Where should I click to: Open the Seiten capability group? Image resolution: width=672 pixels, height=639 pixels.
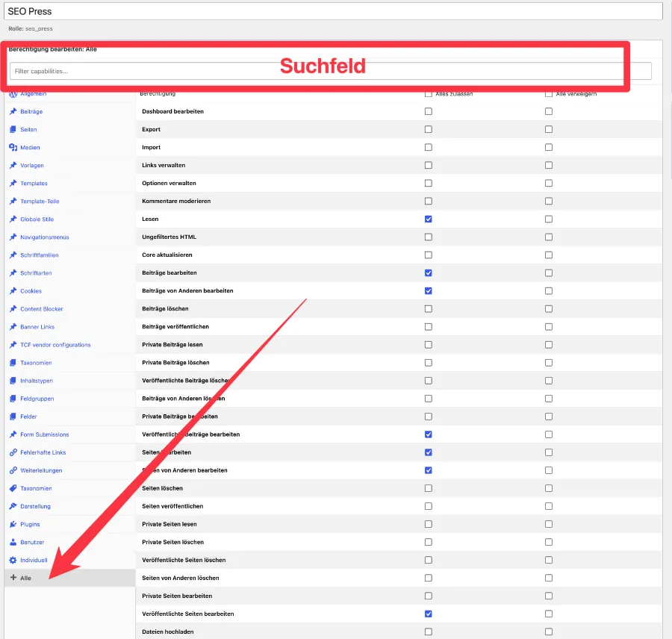pos(28,129)
